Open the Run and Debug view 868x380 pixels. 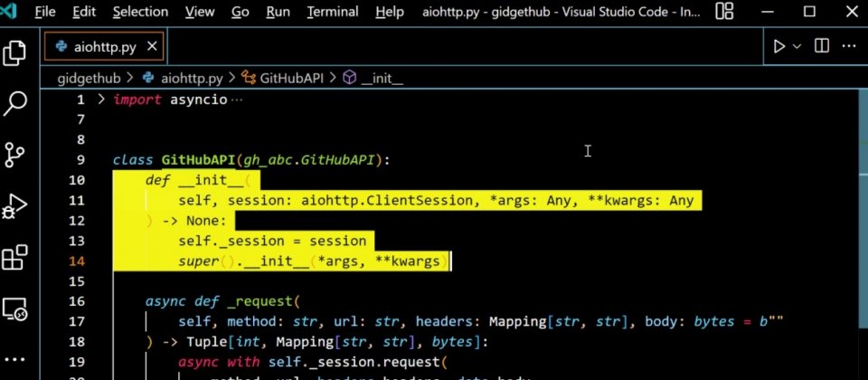[15, 206]
